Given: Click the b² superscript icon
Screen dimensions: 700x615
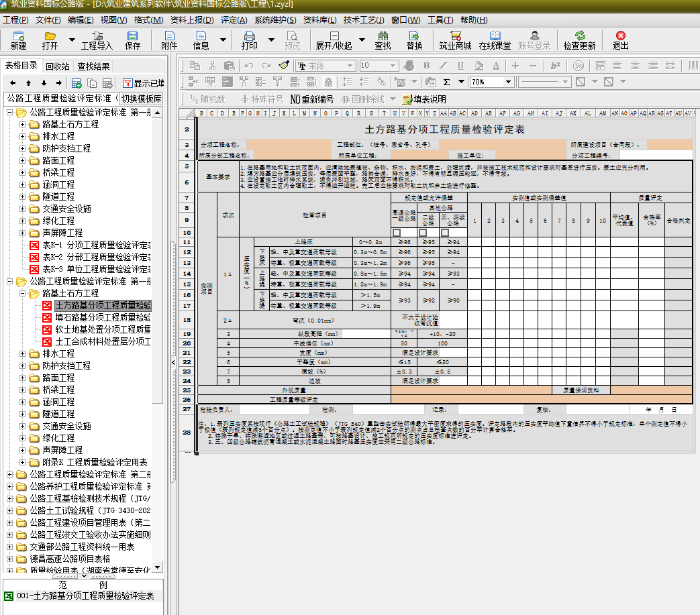Looking at the screenshot, I should [555, 66].
